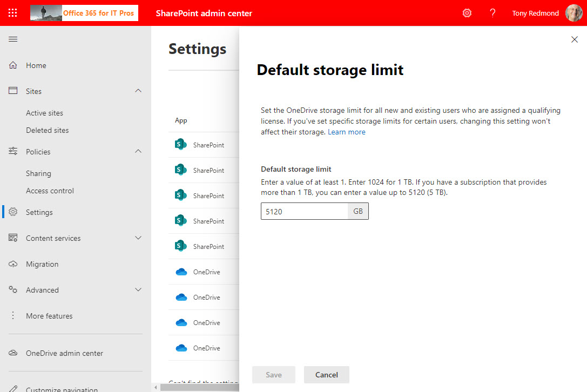The height and width of the screenshot is (392, 587).
Task: Click the Policies label in the sidebar
Action: [38, 152]
